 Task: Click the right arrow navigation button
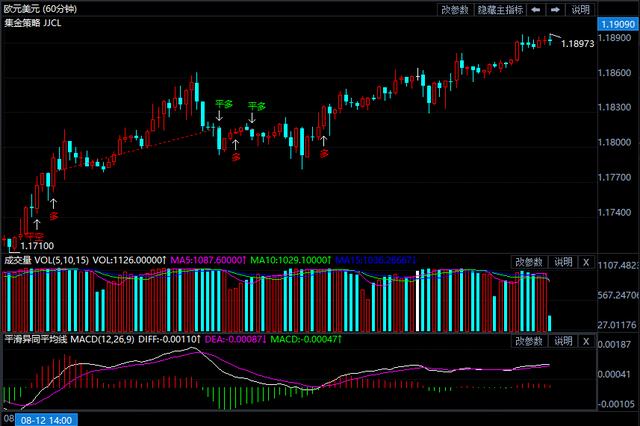coord(557,9)
